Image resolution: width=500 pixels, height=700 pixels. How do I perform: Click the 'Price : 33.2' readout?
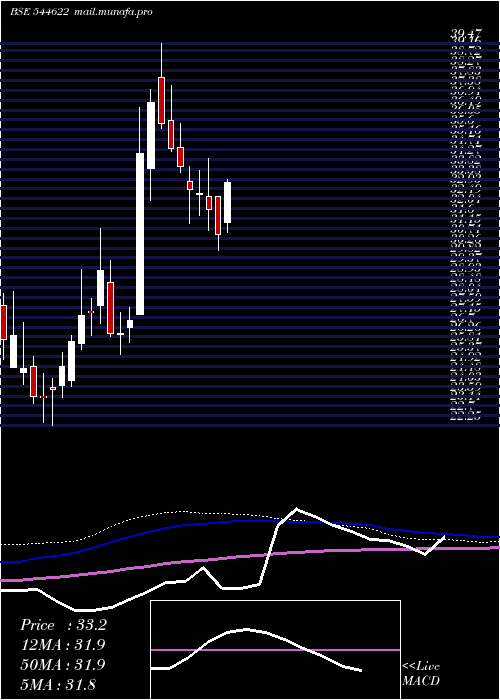(63, 625)
